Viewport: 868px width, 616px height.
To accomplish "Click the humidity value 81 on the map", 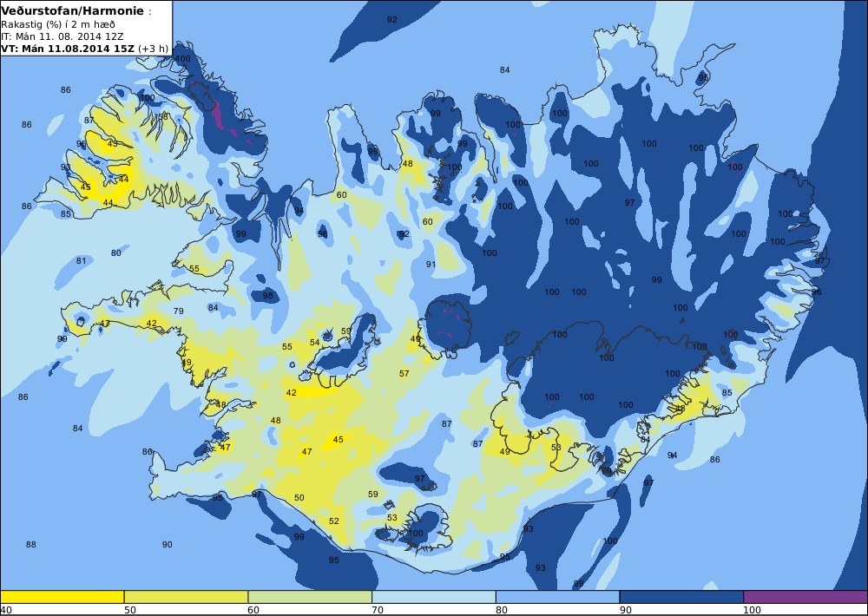I will point(82,260).
